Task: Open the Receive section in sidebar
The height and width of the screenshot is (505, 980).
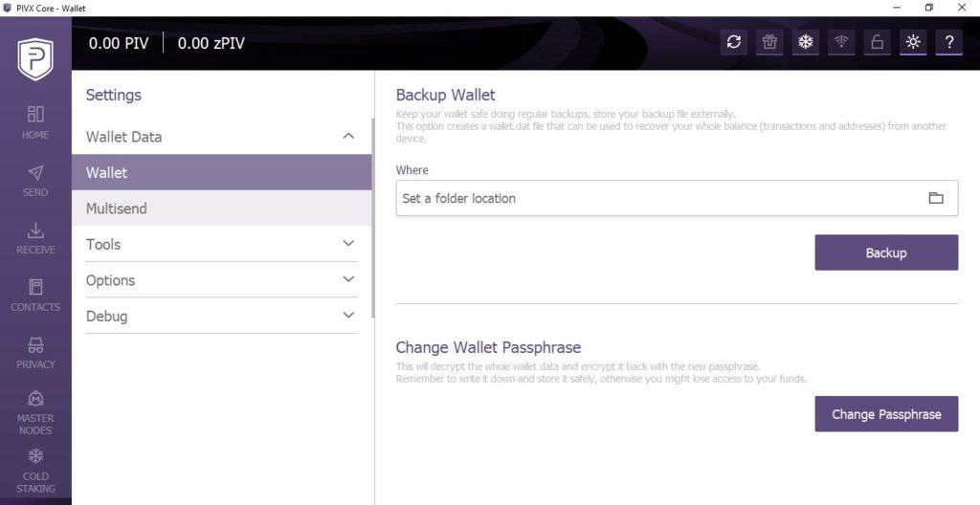Action: click(35, 238)
